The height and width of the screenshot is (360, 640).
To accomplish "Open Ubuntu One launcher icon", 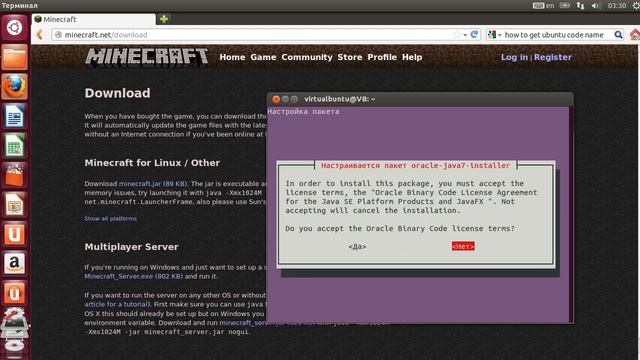I will click(14, 234).
